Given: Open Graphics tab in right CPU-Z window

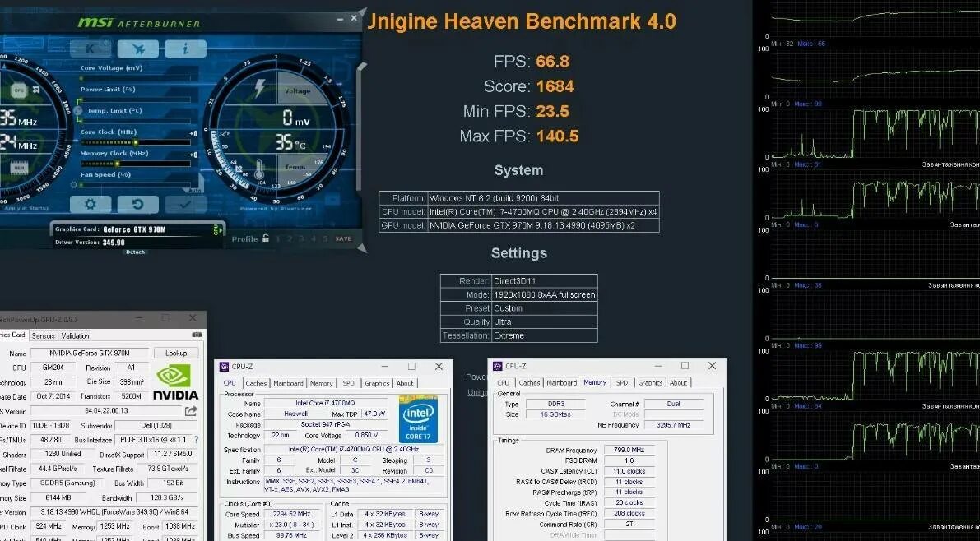Looking at the screenshot, I should click(650, 383).
